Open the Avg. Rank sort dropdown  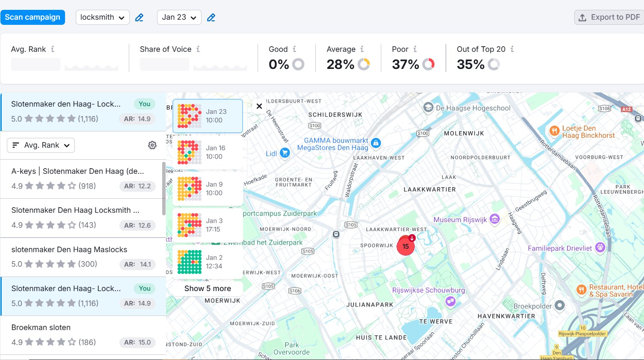41,146
